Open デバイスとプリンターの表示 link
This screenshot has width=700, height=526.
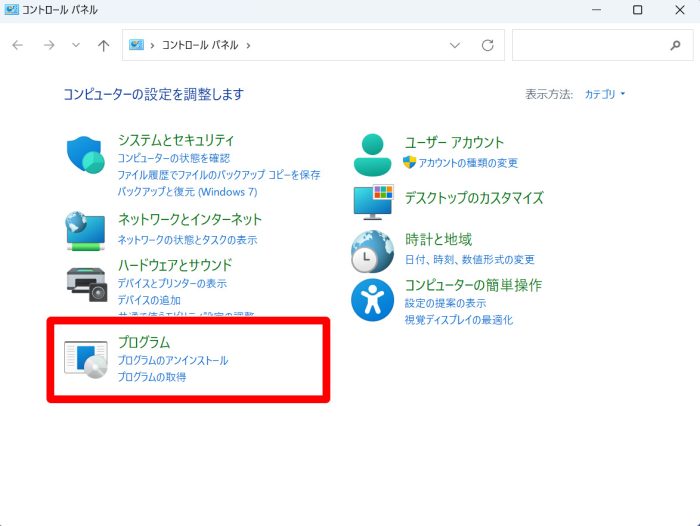tap(172, 284)
